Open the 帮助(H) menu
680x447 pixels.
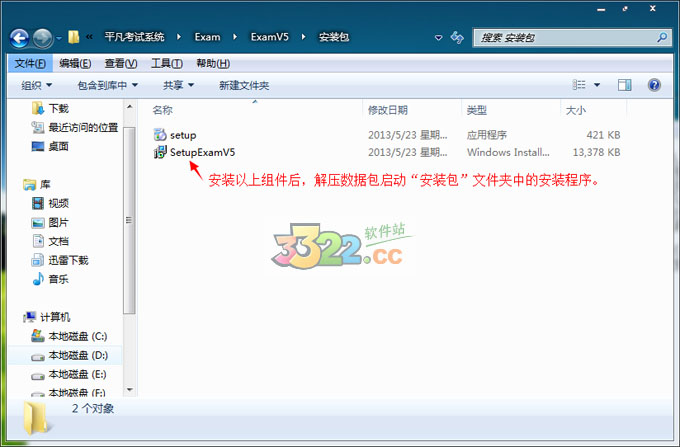pyautogui.click(x=213, y=64)
